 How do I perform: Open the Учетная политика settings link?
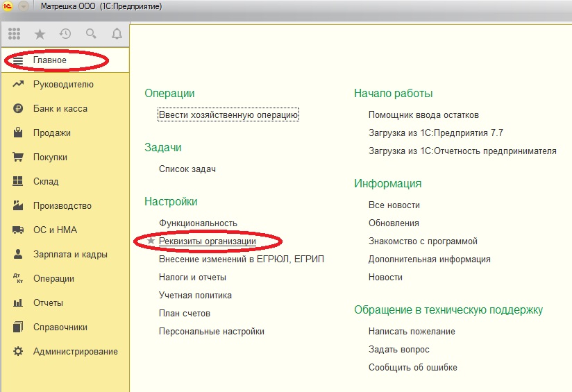click(195, 296)
